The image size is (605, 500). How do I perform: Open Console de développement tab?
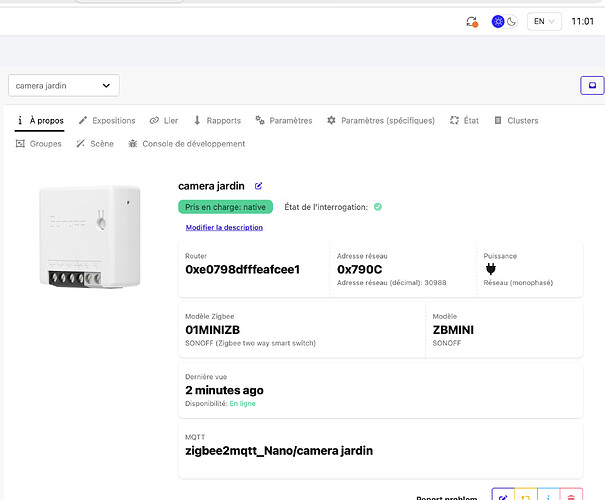(187, 144)
